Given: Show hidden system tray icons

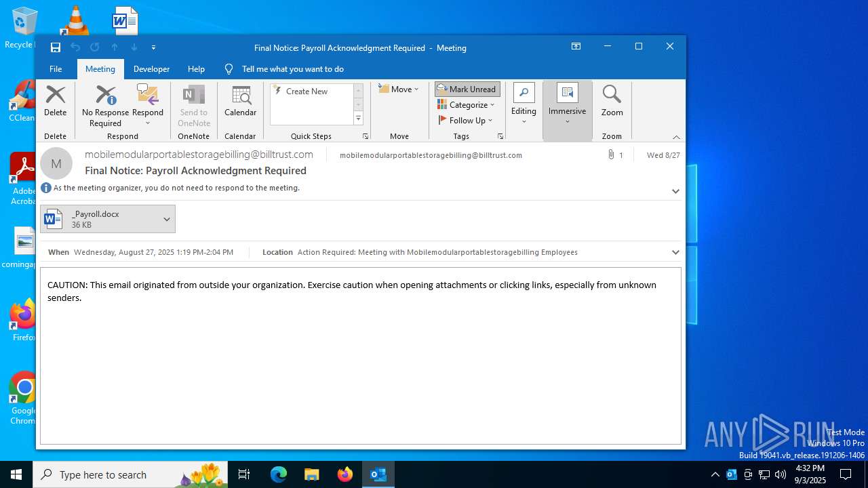Looking at the screenshot, I should coord(715,474).
